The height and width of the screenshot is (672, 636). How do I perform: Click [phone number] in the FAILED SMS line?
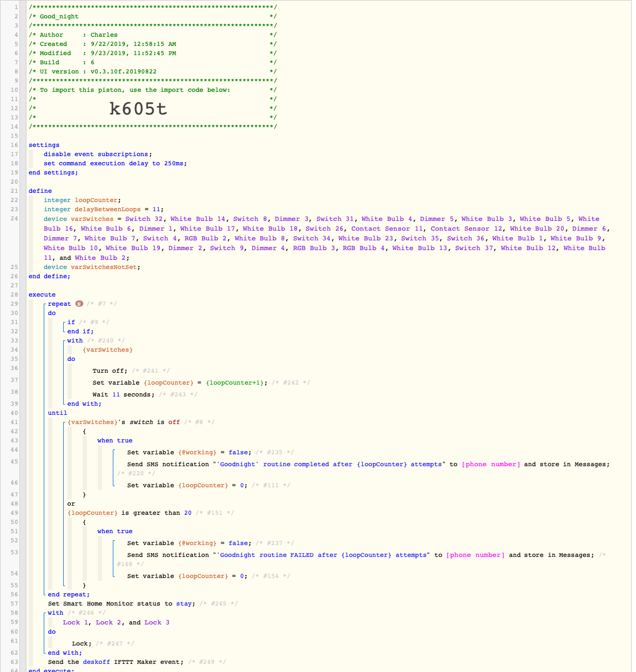(x=476, y=555)
